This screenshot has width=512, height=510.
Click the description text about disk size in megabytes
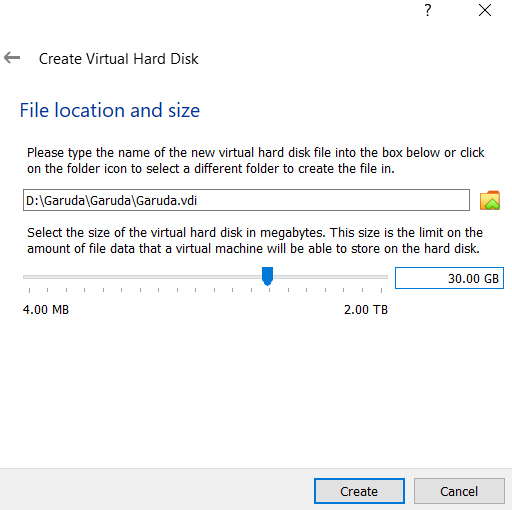pyautogui.click(x=255, y=240)
